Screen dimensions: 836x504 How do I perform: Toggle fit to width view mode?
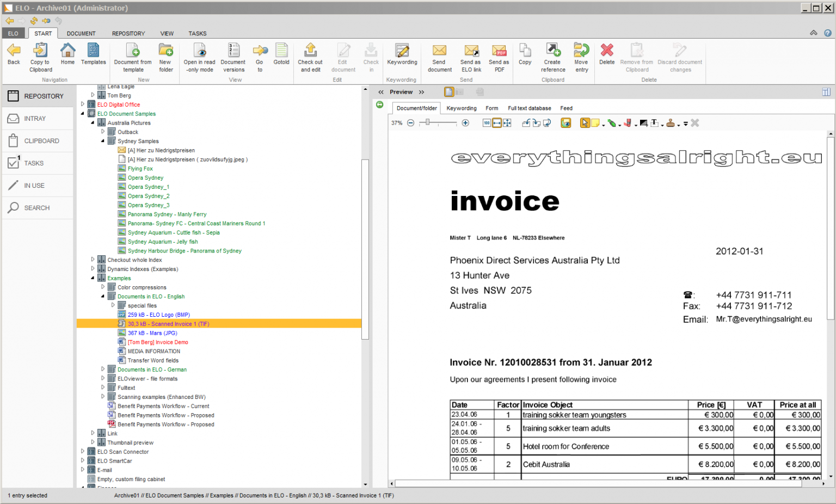pyautogui.click(x=497, y=123)
